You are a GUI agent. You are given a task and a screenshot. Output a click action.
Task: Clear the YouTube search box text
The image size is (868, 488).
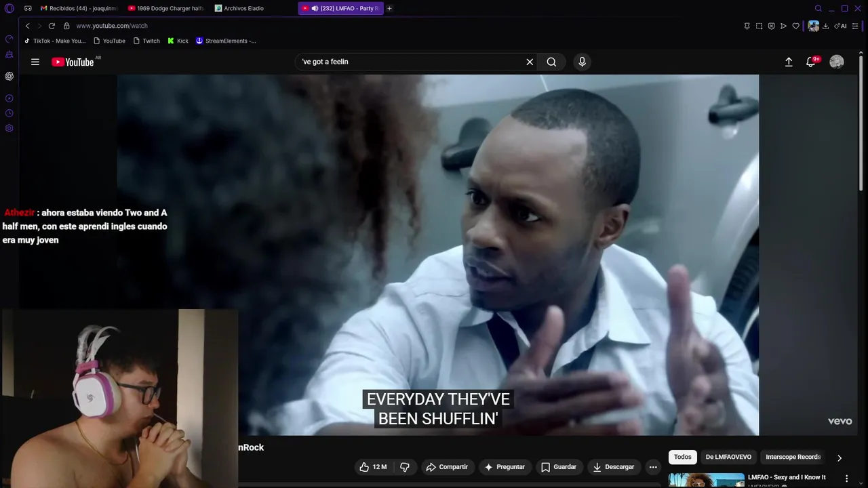(530, 62)
